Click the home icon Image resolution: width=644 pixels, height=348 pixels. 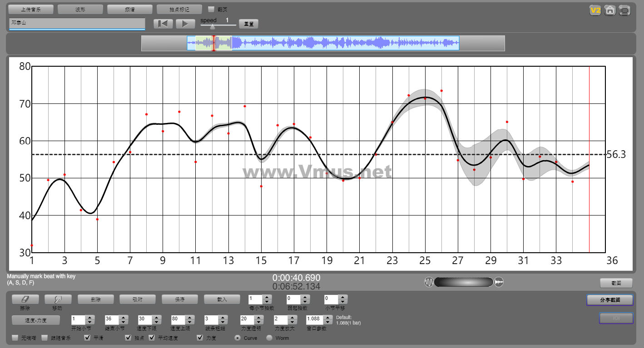pyautogui.click(x=610, y=10)
